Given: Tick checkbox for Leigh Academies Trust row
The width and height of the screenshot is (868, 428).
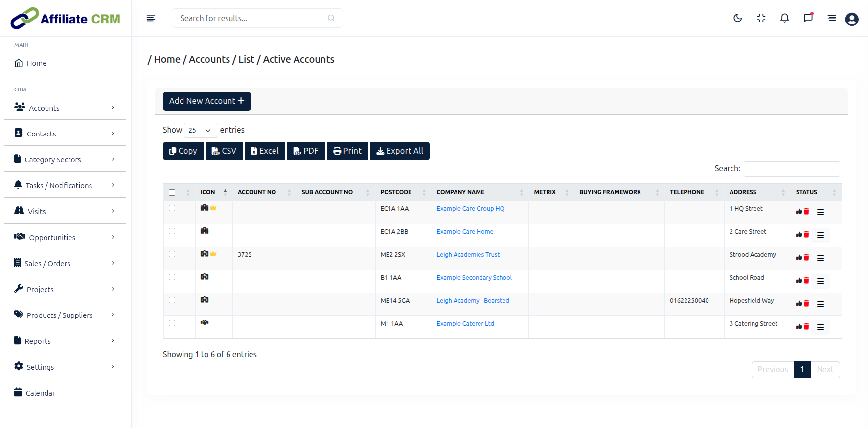Looking at the screenshot, I should click(x=172, y=254).
